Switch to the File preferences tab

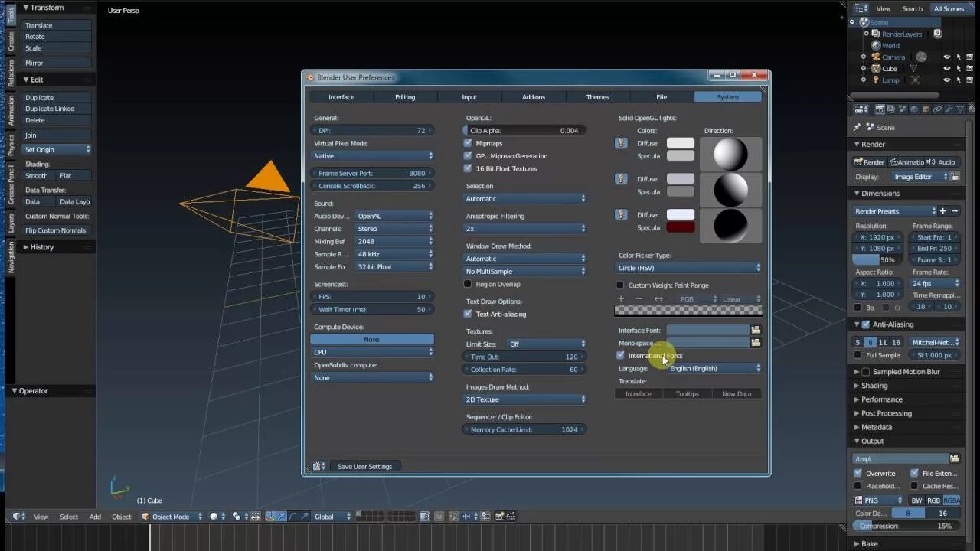tap(661, 97)
